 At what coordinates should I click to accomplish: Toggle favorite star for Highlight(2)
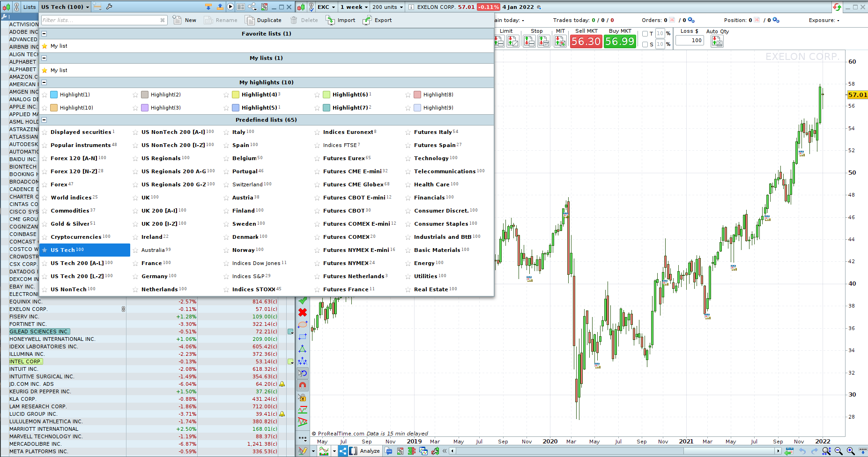click(x=135, y=95)
